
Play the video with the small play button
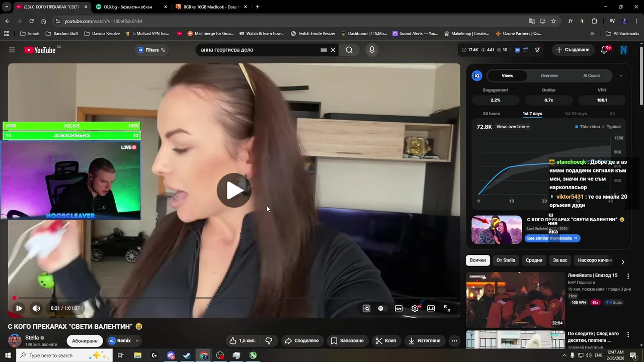(x=19, y=308)
